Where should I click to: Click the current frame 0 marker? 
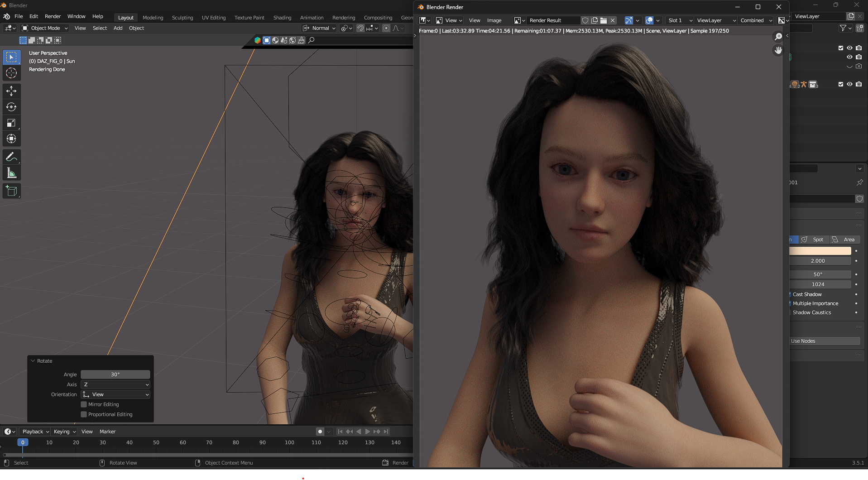click(23, 442)
